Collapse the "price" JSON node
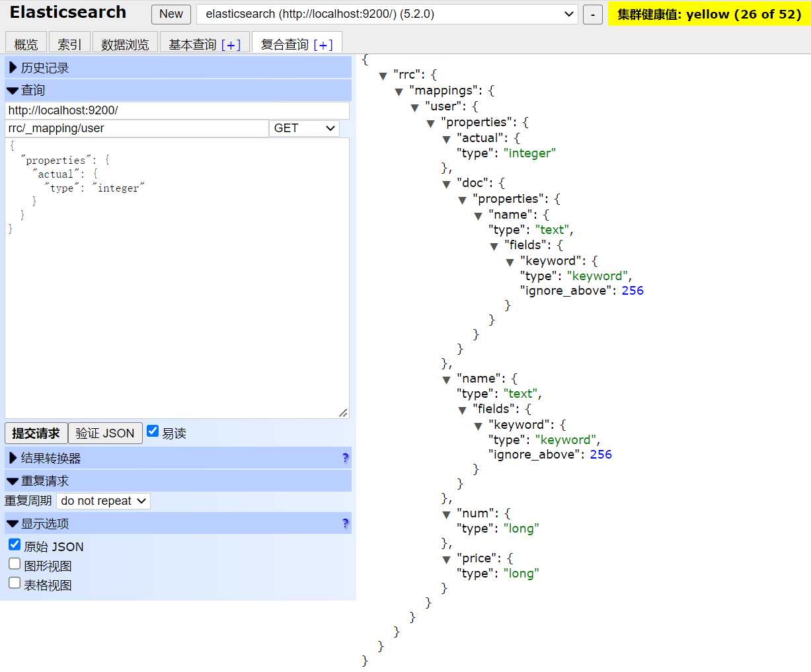This screenshot has height=672, width=811. click(446, 560)
